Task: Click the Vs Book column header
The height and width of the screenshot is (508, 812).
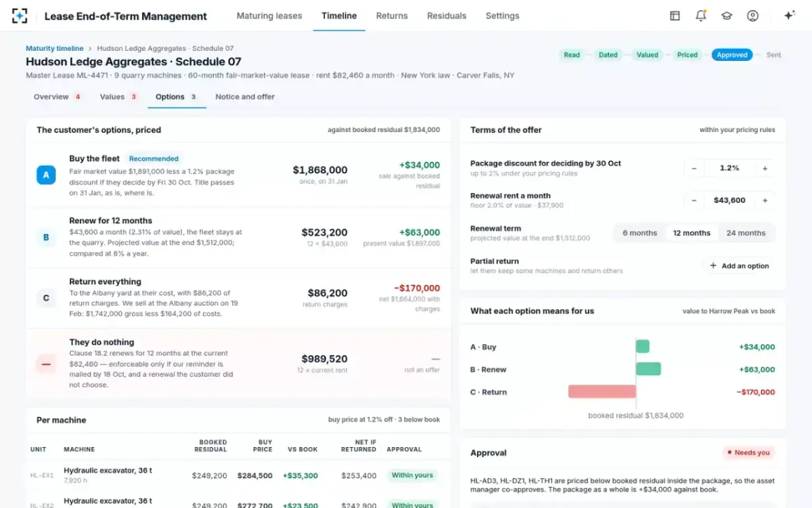Action: click(303, 449)
